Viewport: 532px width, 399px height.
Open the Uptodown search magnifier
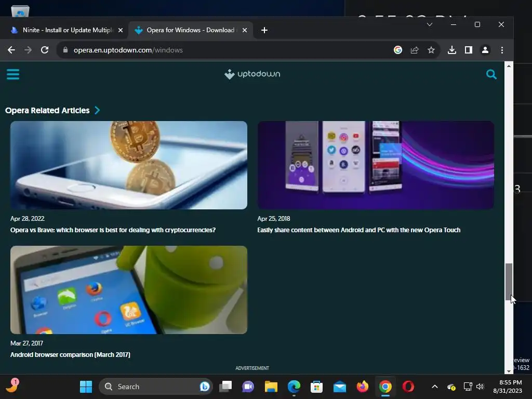[491, 74]
